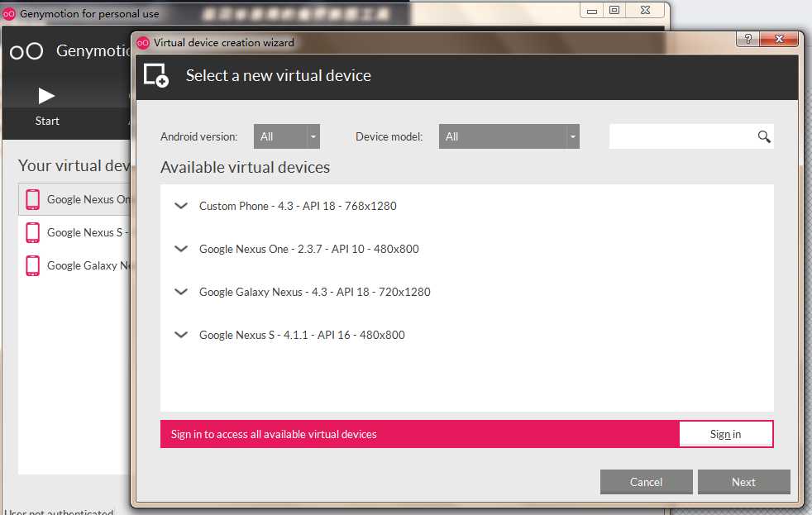Click the new virtual device wizard header icon
Screen dimensions: 812x515
click(156, 75)
